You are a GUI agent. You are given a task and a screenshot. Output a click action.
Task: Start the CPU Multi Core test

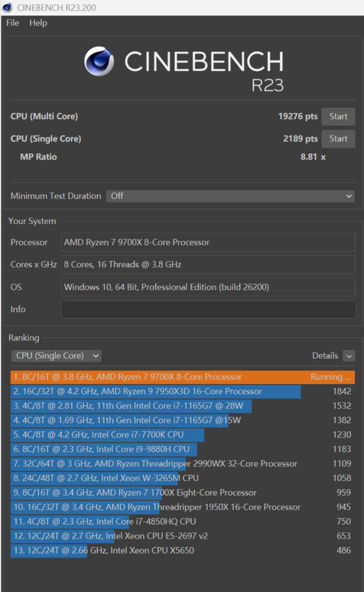(x=338, y=117)
